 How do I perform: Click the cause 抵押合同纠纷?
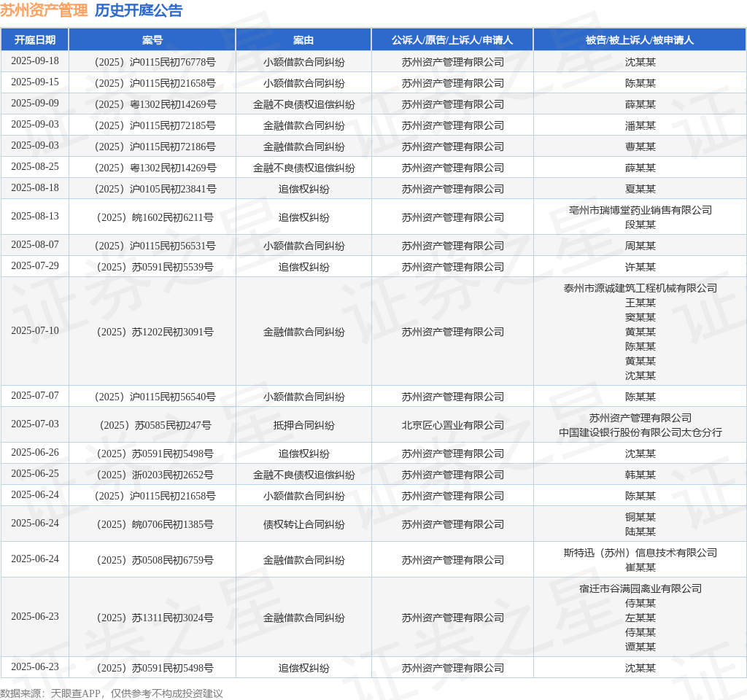pyautogui.click(x=304, y=425)
